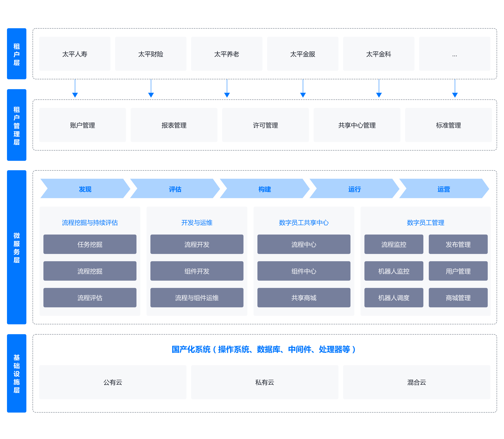504x439 pixels.
Task: Click the 流程评估 block
Action: [90, 298]
